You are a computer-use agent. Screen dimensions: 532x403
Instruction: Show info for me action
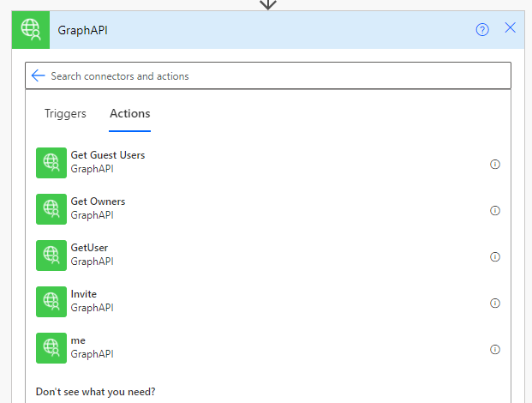(495, 349)
